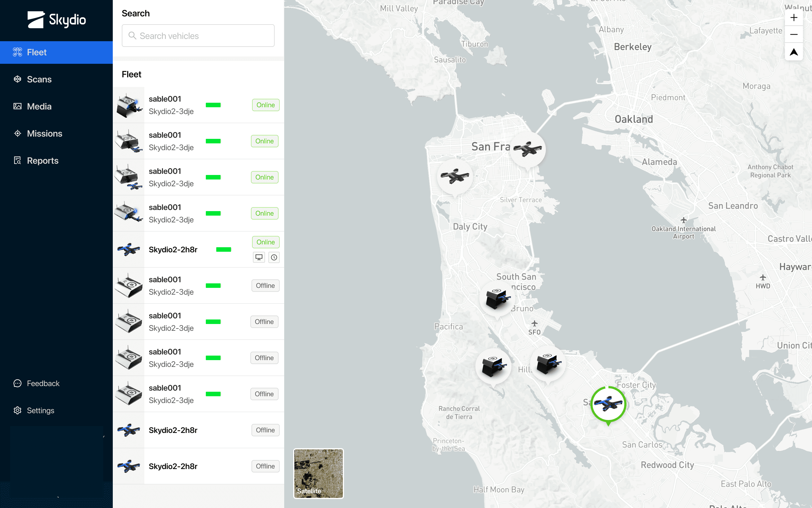Click the SFO airport icon on the map

pos(535,323)
